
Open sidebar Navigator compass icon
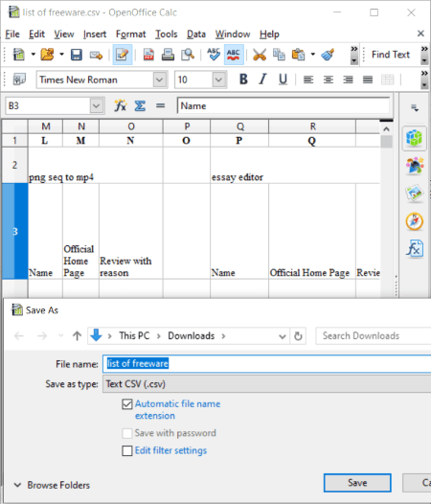[x=415, y=221]
